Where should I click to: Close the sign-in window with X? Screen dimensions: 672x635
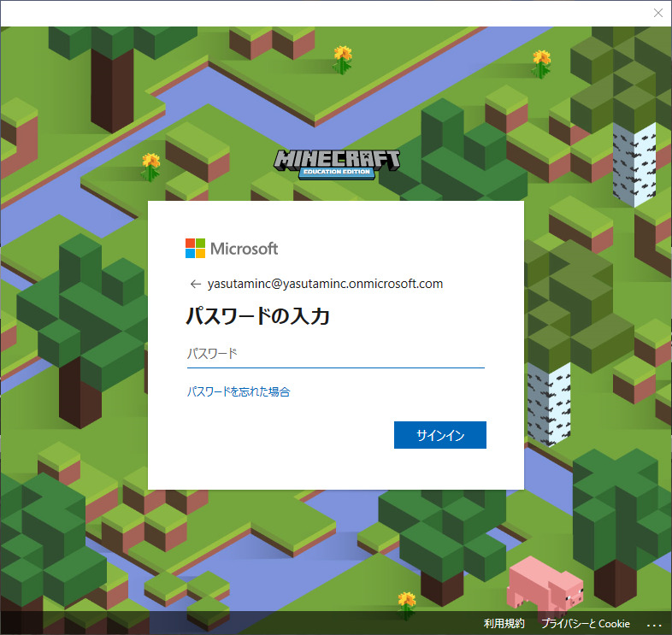658,13
